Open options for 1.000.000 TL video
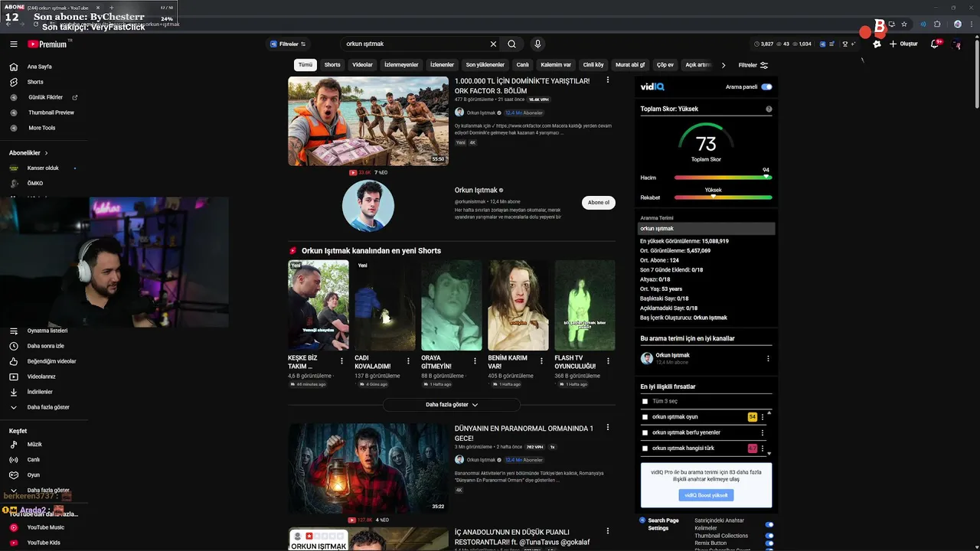This screenshot has height=551, width=980. coord(608,80)
